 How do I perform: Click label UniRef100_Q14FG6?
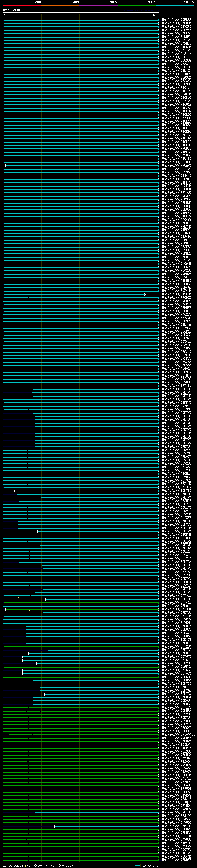point(177,94)
